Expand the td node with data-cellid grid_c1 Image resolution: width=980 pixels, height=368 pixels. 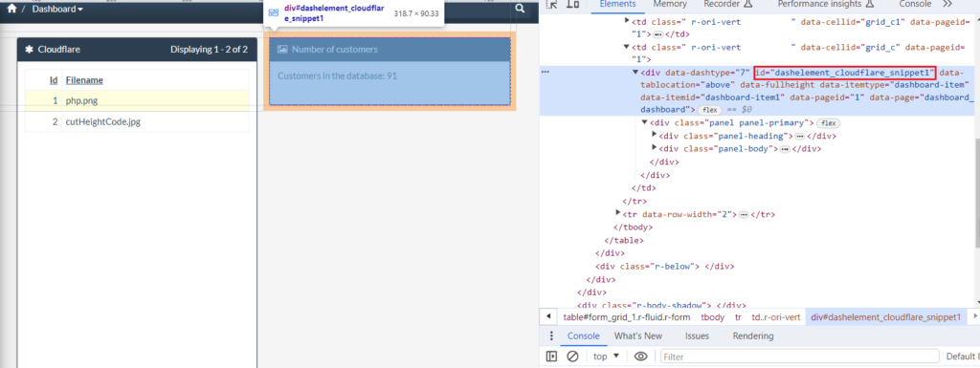tap(628, 21)
